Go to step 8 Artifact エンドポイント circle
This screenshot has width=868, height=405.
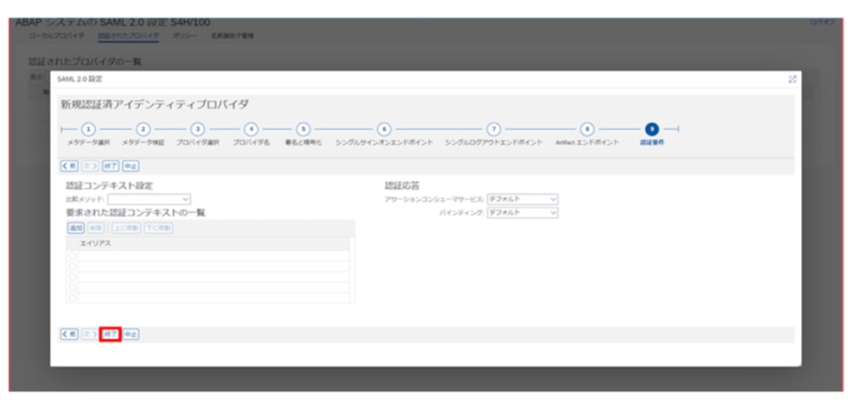(587, 129)
